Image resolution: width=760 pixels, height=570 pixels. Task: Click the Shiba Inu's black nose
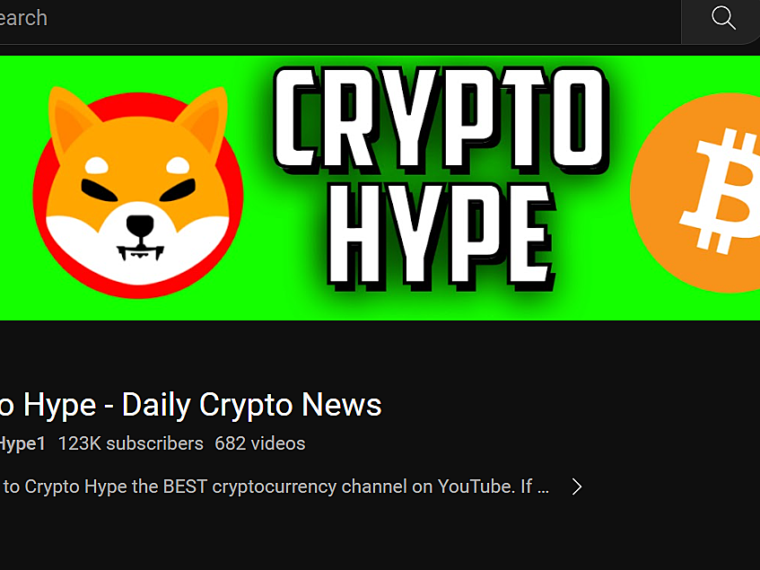click(x=140, y=226)
